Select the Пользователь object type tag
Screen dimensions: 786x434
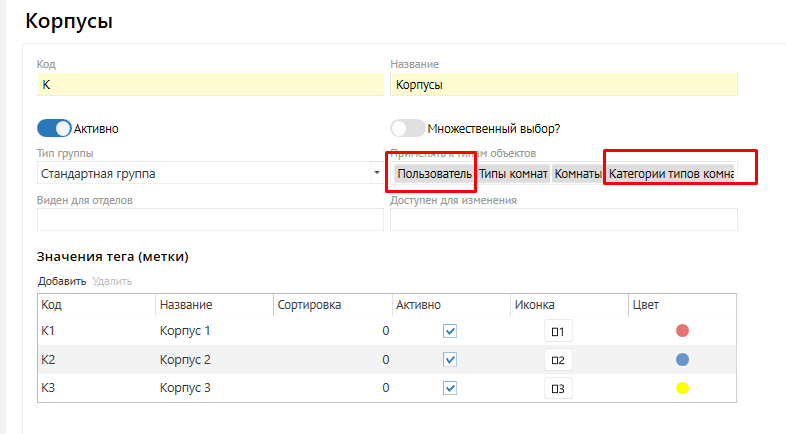pyautogui.click(x=434, y=174)
